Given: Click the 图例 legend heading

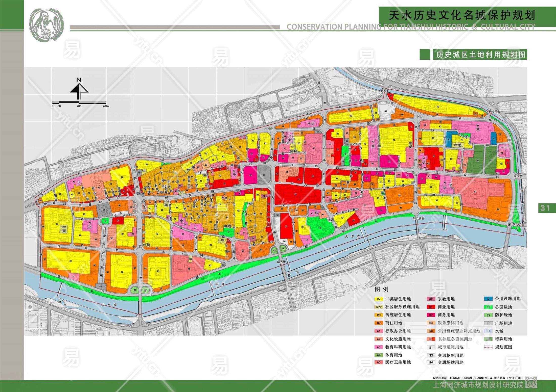Looking at the screenshot, I should coord(382,289).
